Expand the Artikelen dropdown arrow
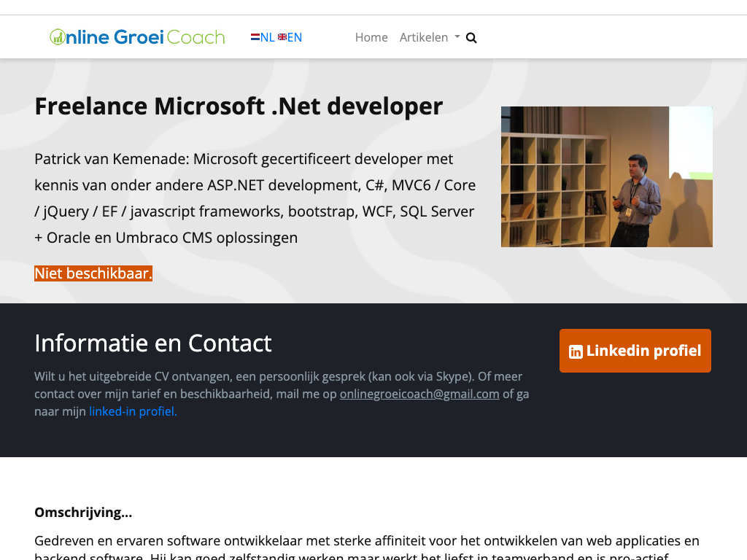Screen dimensions: 747x560 pyautogui.click(x=457, y=37)
